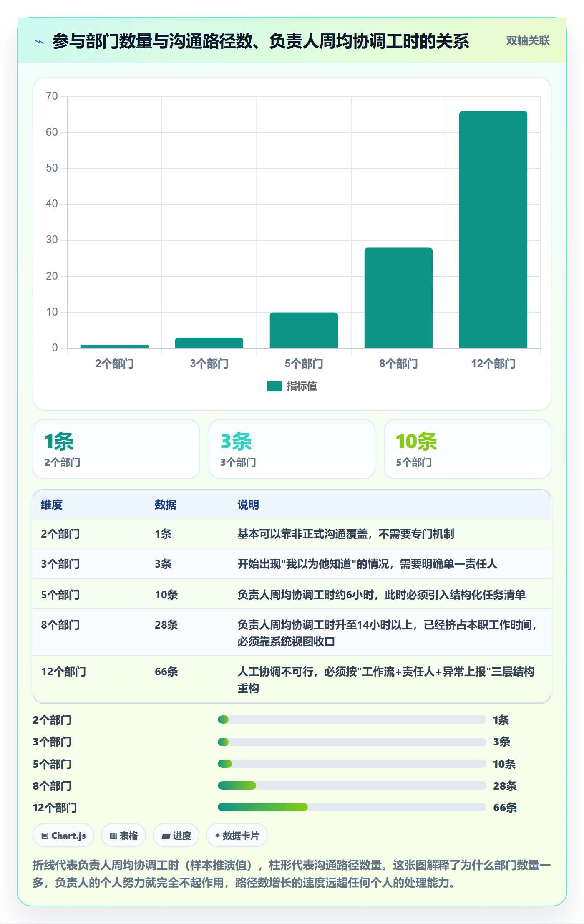This screenshot has width=584, height=924.
Task: Click the Chart.js tag
Action: (63, 836)
